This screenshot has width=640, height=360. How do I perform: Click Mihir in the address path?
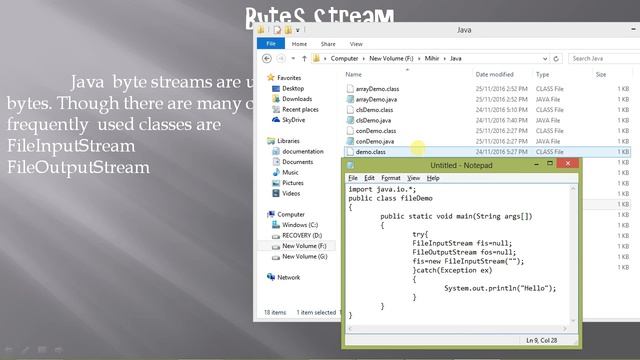click(431, 59)
